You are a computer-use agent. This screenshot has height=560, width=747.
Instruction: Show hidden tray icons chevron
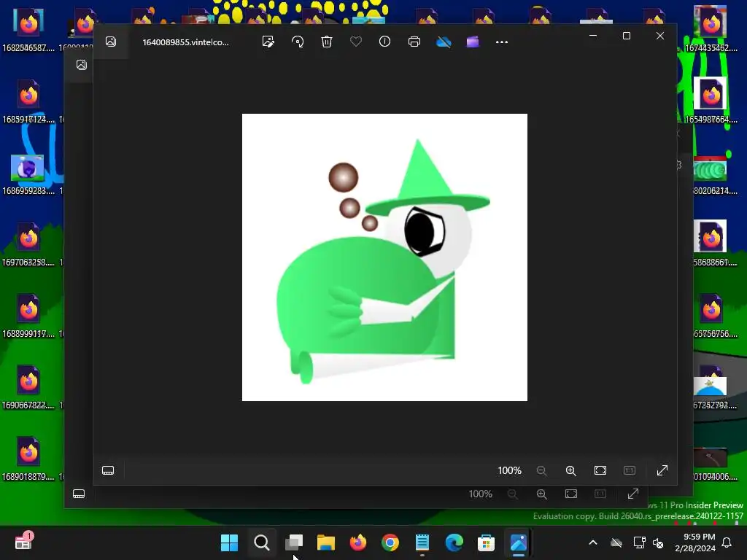pos(593,542)
